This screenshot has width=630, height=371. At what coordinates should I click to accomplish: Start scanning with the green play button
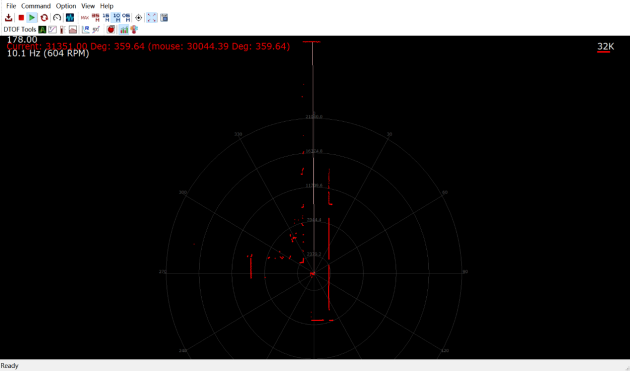[x=32, y=18]
